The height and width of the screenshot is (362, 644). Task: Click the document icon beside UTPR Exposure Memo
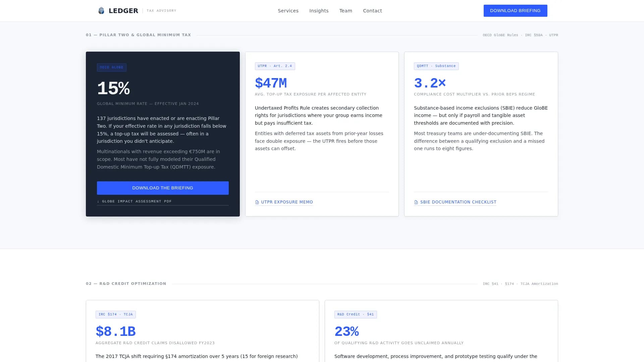tap(257, 202)
